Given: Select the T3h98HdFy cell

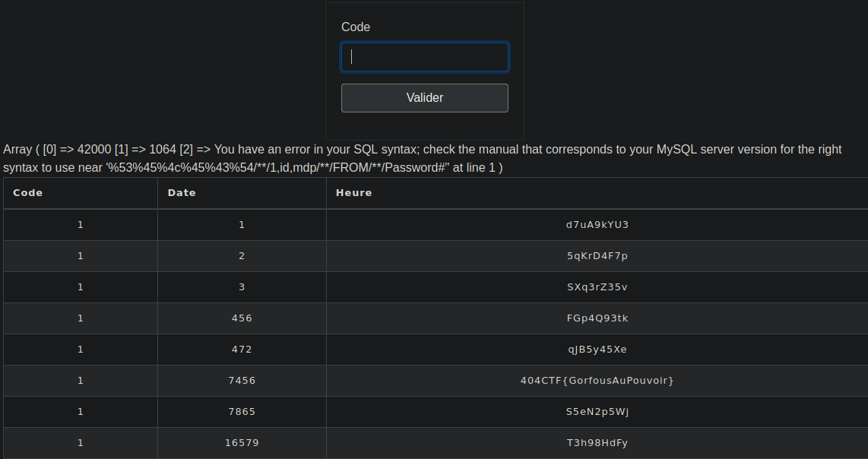Looking at the screenshot, I should coord(597,443).
